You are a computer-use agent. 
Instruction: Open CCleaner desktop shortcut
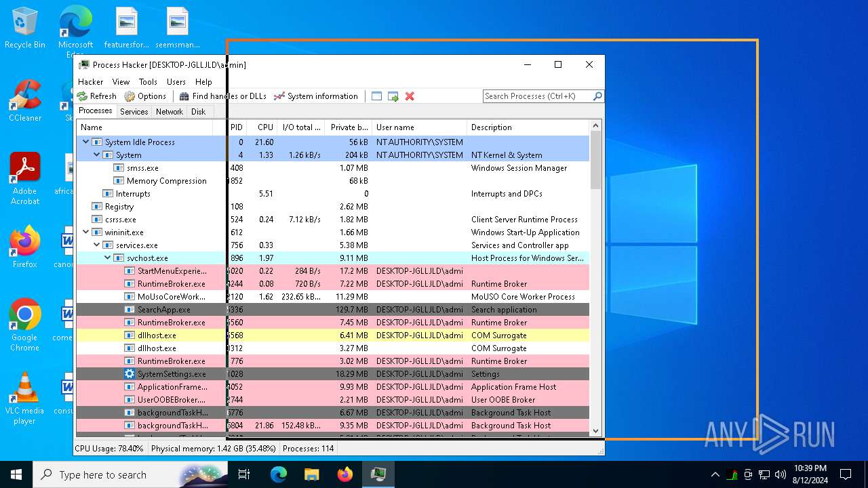[x=25, y=101]
